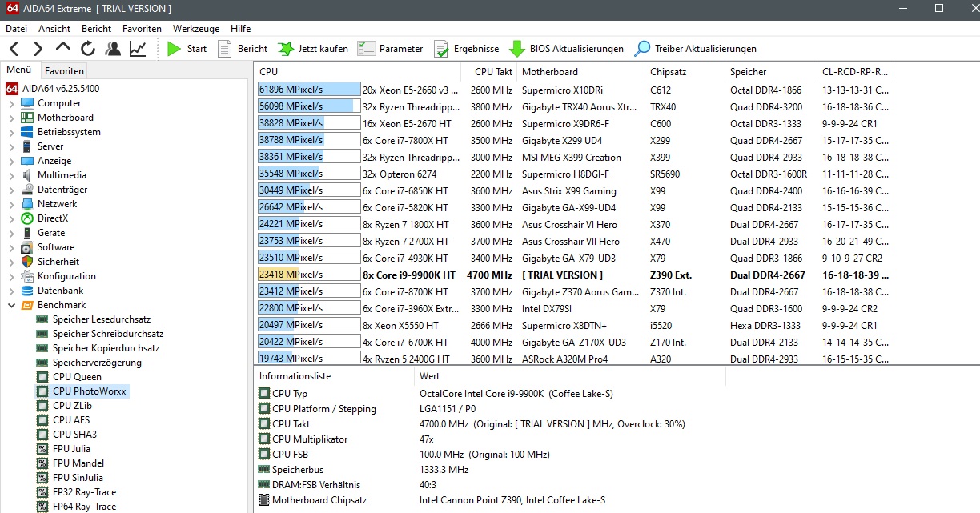
Task: Open Ergebnisse from the toolbar
Action: (466, 49)
